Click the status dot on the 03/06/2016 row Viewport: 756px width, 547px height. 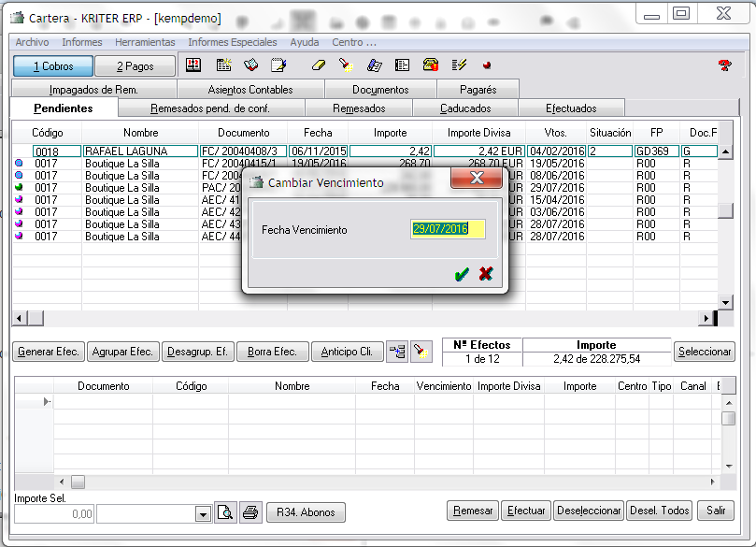19,211
